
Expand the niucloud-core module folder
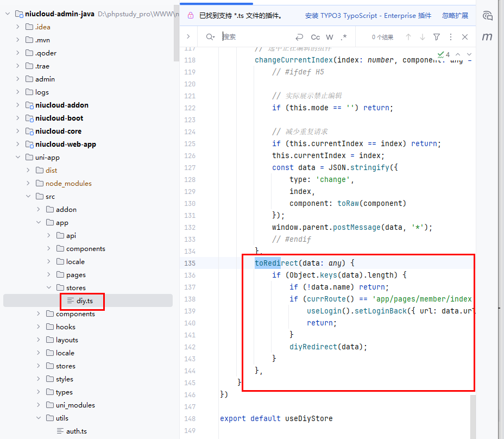point(18,131)
